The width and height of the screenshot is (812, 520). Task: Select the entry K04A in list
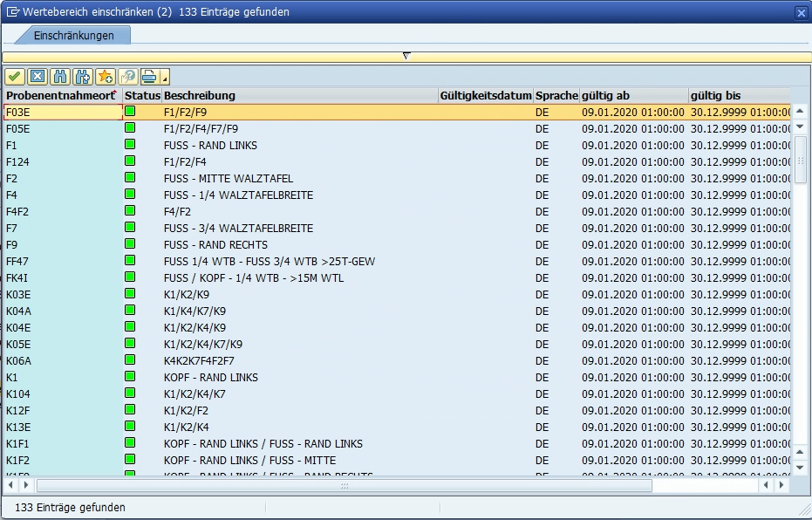point(19,311)
